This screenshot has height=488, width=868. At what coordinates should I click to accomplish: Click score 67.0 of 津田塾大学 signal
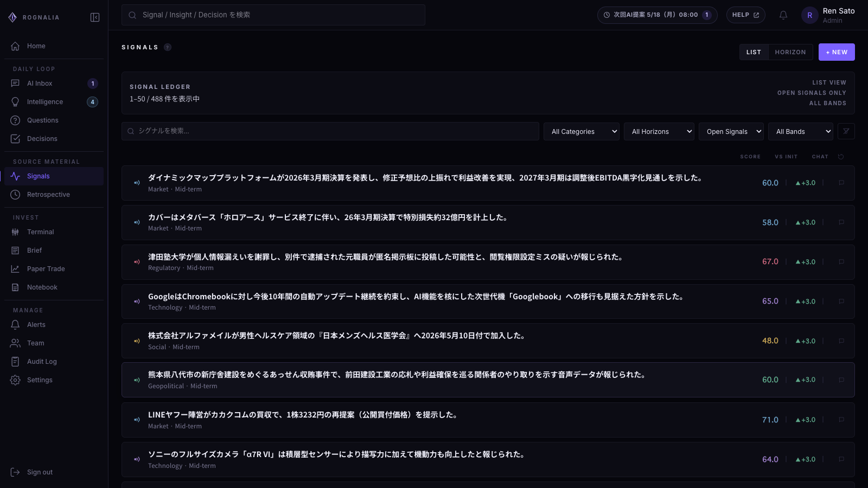click(x=770, y=262)
